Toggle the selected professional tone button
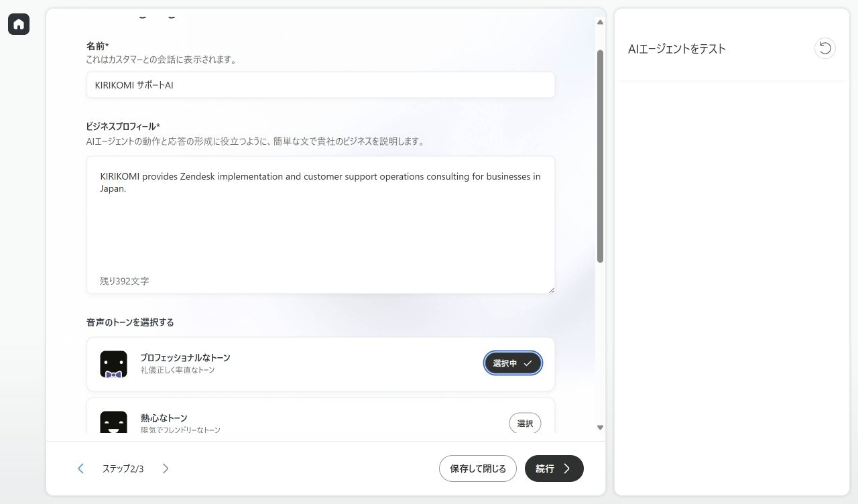This screenshot has height=504, width=858. click(513, 363)
